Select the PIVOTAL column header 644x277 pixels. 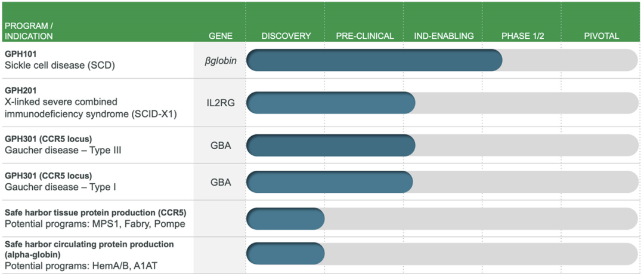click(601, 36)
